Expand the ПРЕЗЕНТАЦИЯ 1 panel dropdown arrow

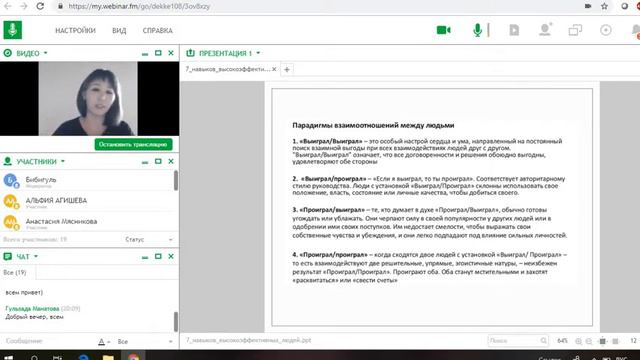click(x=258, y=53)
